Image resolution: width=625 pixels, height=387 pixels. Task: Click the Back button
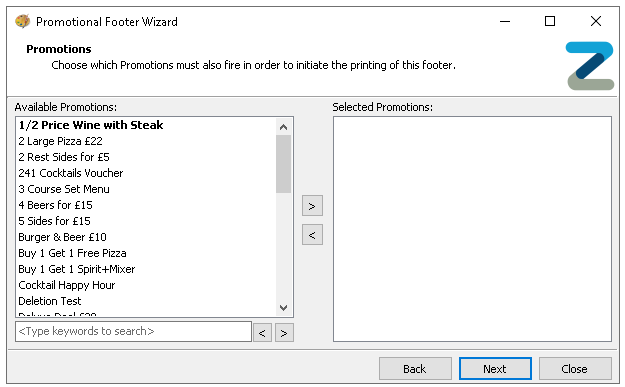pos(415,369)
